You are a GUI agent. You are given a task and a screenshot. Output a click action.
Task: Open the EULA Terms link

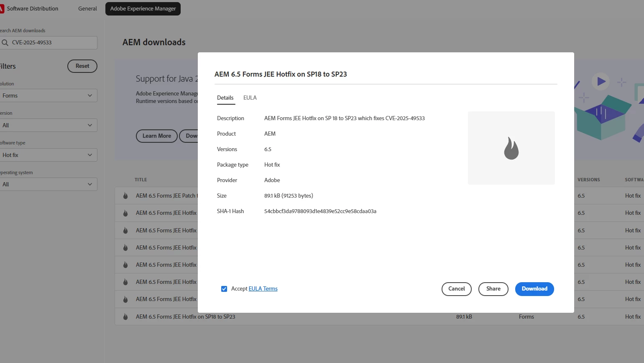point(263,289)
